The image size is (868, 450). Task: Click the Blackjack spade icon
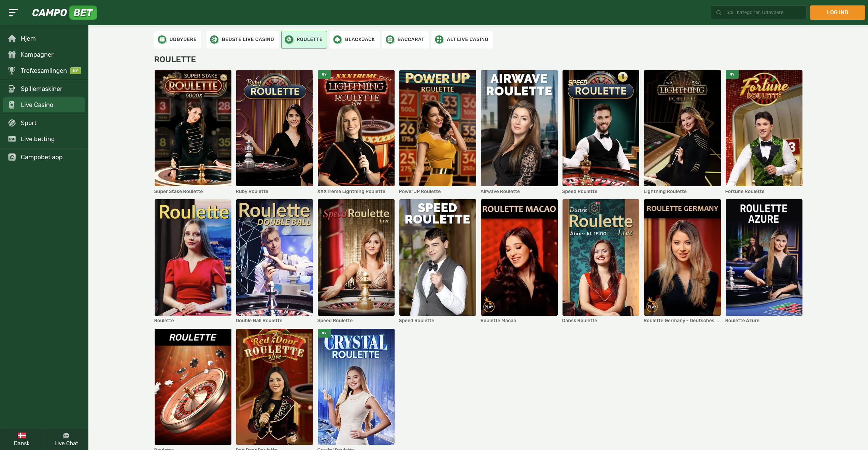click(x=338, y=40)
